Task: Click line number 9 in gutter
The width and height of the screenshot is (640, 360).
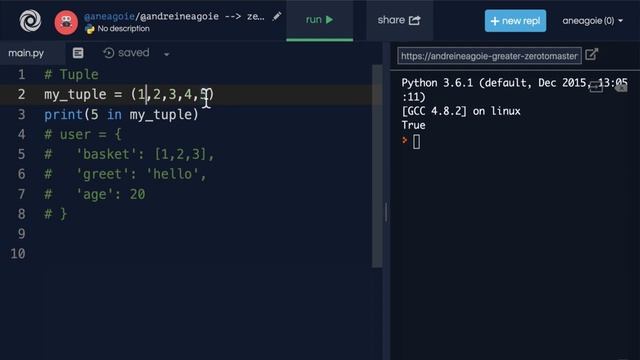Action: pyautogui.click(x=21, y=234)
